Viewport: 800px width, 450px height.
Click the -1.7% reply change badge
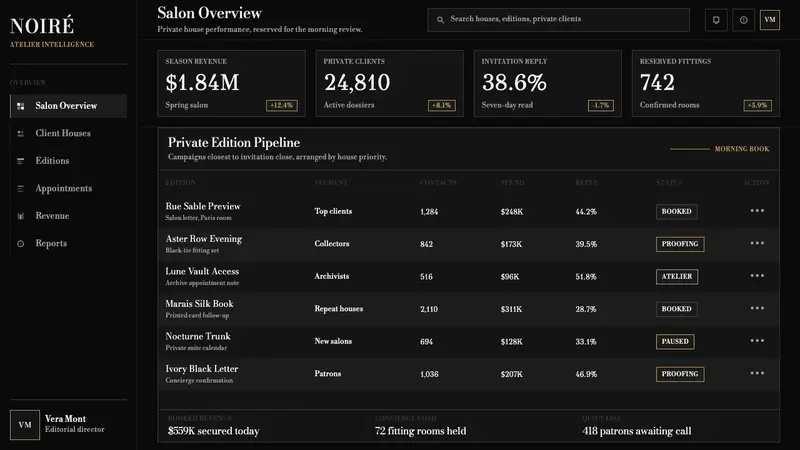[601, 106]
